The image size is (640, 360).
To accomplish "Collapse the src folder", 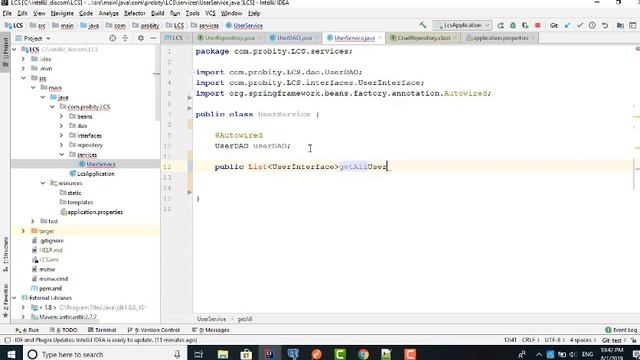I will click(23, 78).
